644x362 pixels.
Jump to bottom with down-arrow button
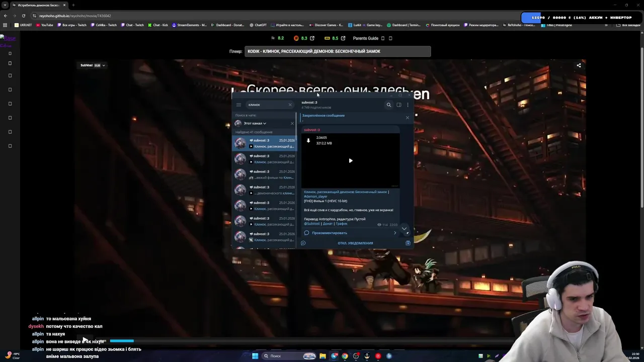(404, 229)
